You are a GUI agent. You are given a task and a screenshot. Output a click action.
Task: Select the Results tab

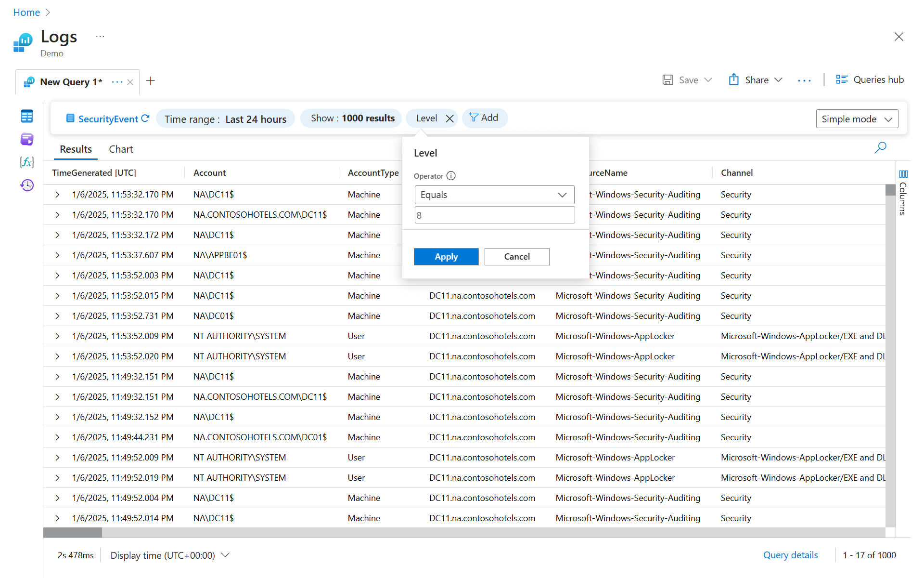pyautogui.click(x=76, y=149)
